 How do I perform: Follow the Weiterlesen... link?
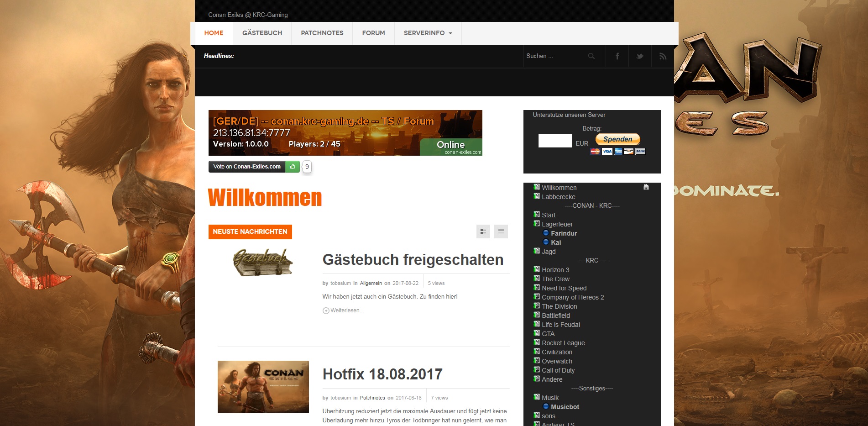pyautogui.click(x=347, y=310)
